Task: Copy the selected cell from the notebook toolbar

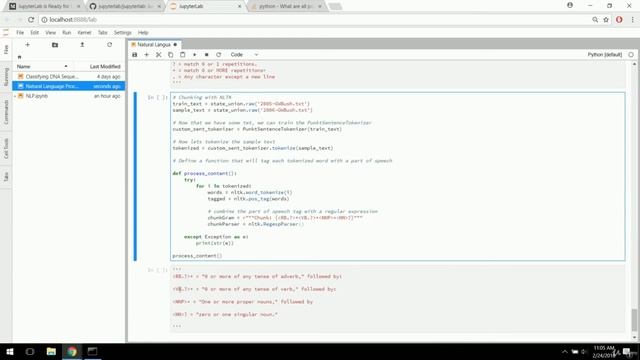Action: tap(171, 55)
